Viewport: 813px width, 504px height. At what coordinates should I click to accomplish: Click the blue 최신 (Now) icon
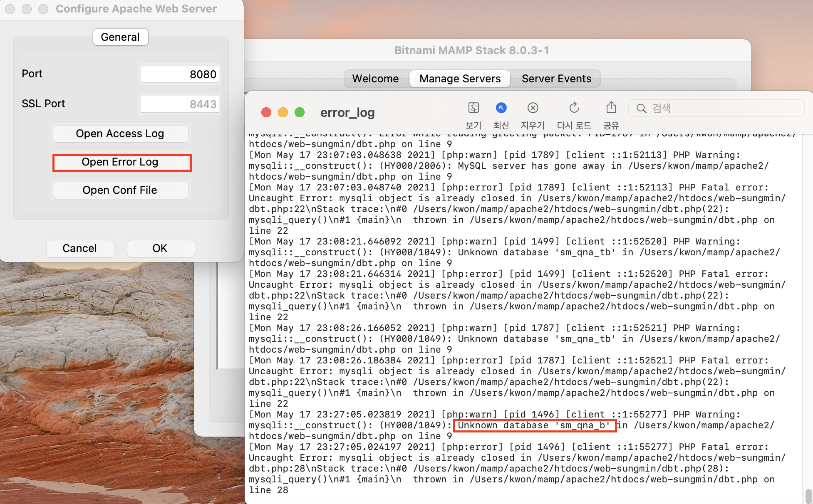(x=501, y=108)
